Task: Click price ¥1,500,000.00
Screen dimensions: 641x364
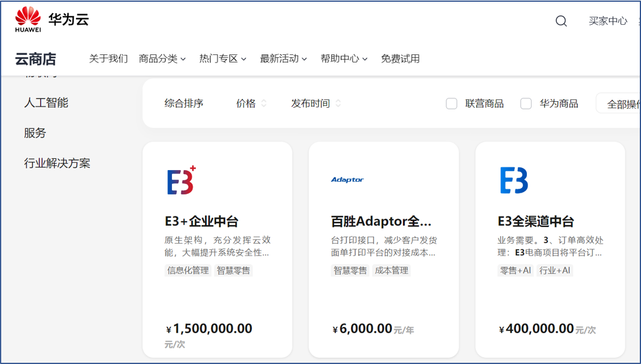Action: click(x=209, y=329)
